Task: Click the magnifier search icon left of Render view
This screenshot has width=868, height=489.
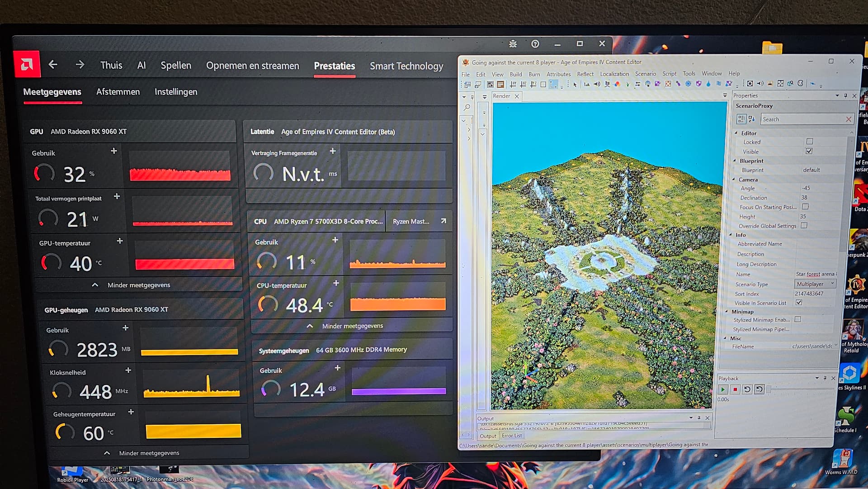Action: coord(467,107)
